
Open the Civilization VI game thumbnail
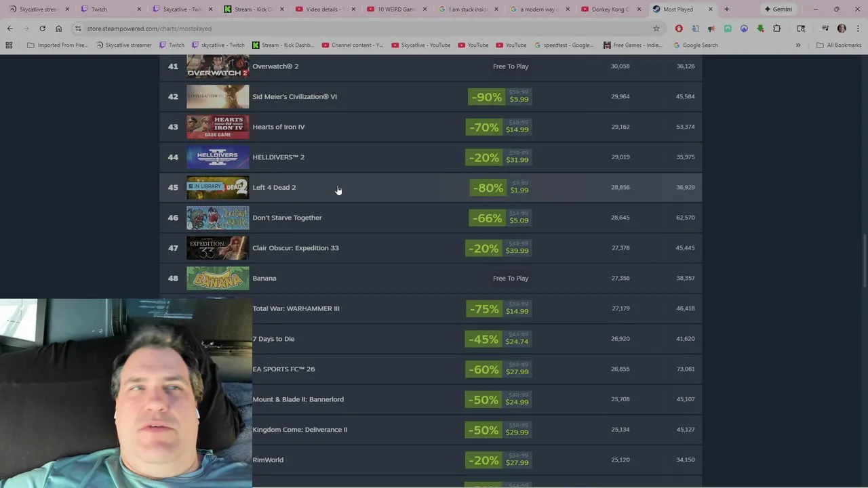coord(218,96)
